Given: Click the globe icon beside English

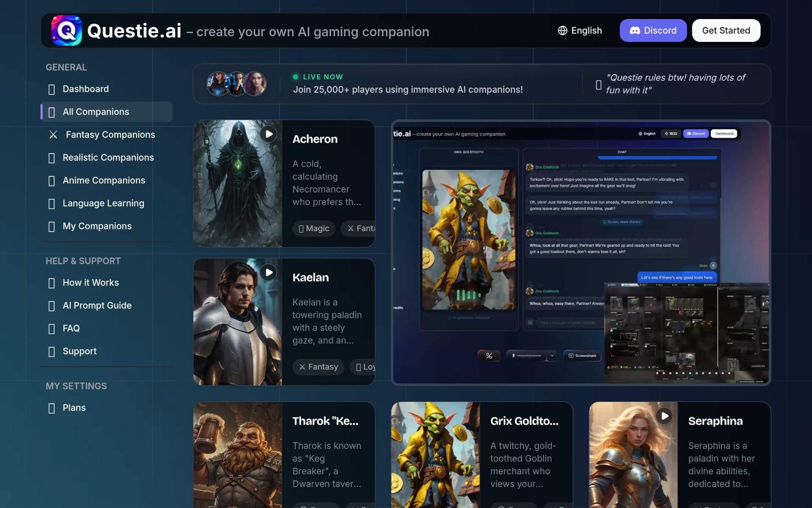Looking at the screenshot, I should (x=562, y=30).
